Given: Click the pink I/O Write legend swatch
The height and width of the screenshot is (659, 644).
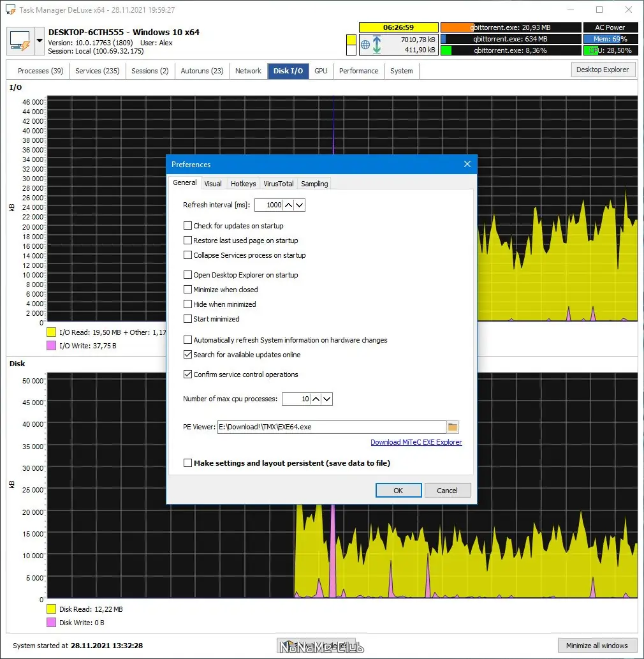Looking at the screenshot, I should tap(51, 346).
